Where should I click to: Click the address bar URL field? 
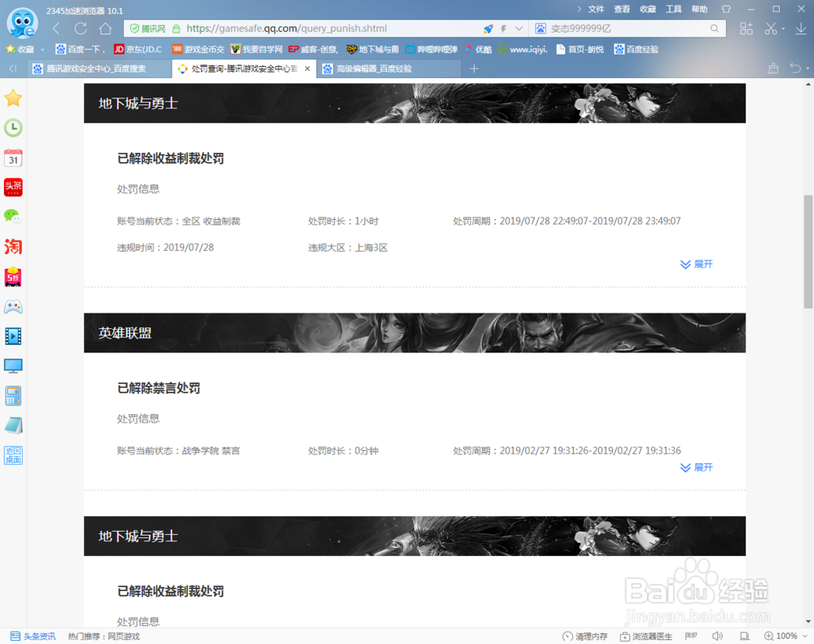tap(332, 28)
